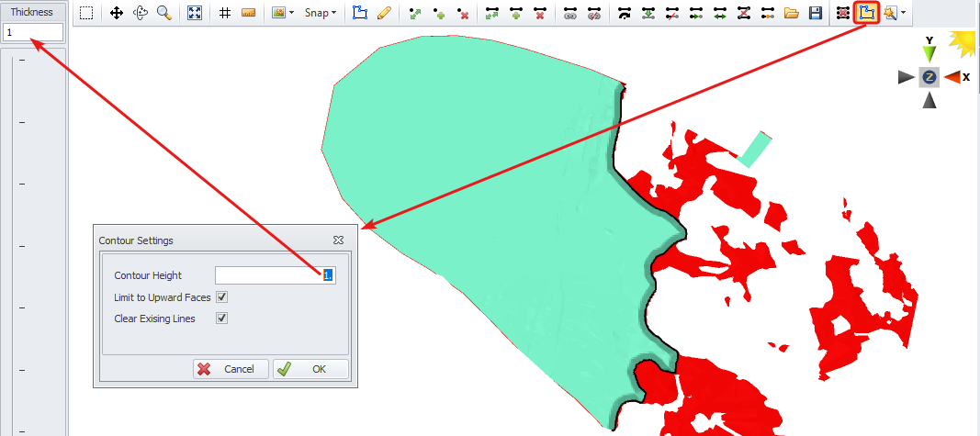The image size is (980, 436).
Task: Toggle the grid hash icon
Action: coord(225,14)
